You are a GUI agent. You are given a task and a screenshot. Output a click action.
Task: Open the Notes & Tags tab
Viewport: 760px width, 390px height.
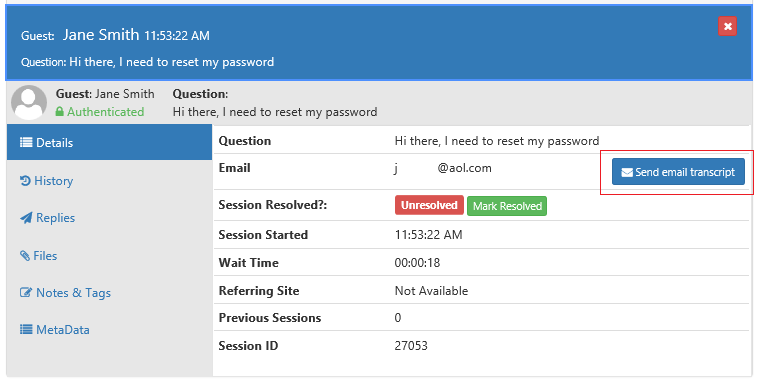[x=110, y=293]
